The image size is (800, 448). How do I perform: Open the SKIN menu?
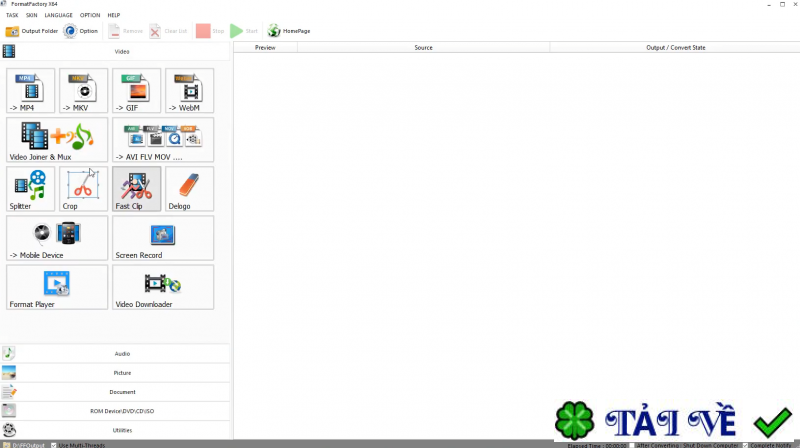(x=32, y=15)
